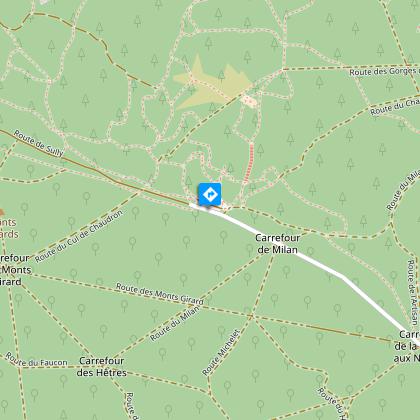Click the Route du Cha label at right edge
The width and height of the screenshot is (420, 420).
[x=395, y=107]
